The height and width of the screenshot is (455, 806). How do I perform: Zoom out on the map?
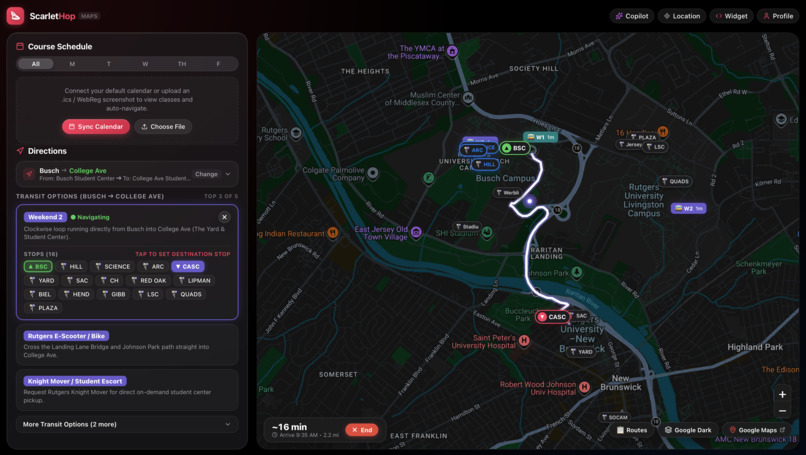(x=782, y=411)
